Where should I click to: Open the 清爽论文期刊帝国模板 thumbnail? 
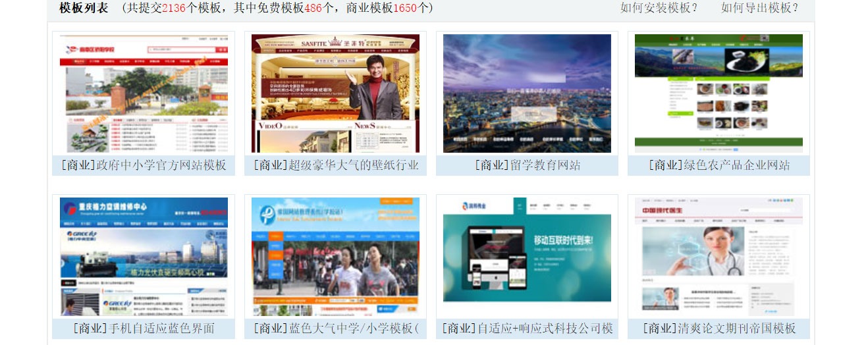(x=719, y=257)
